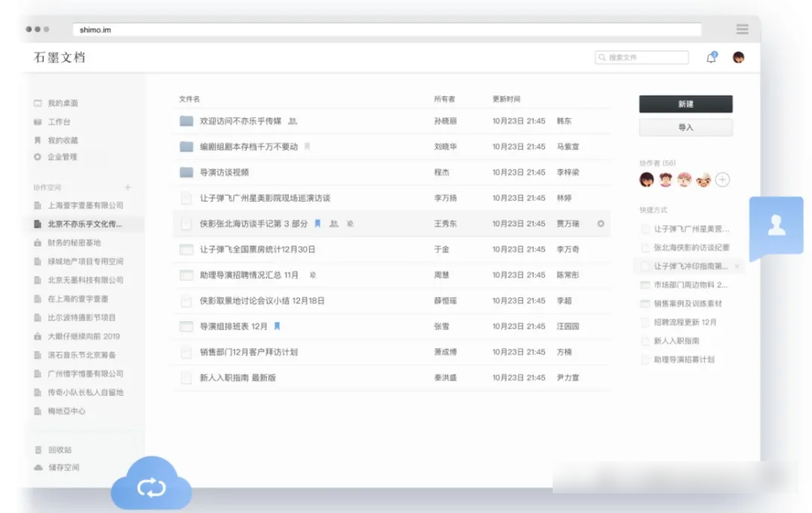Click the collaborators icon beside 欢迎访问不亦乐乎传媒
This screenshot has width=812, height=513.
[292, 121]
